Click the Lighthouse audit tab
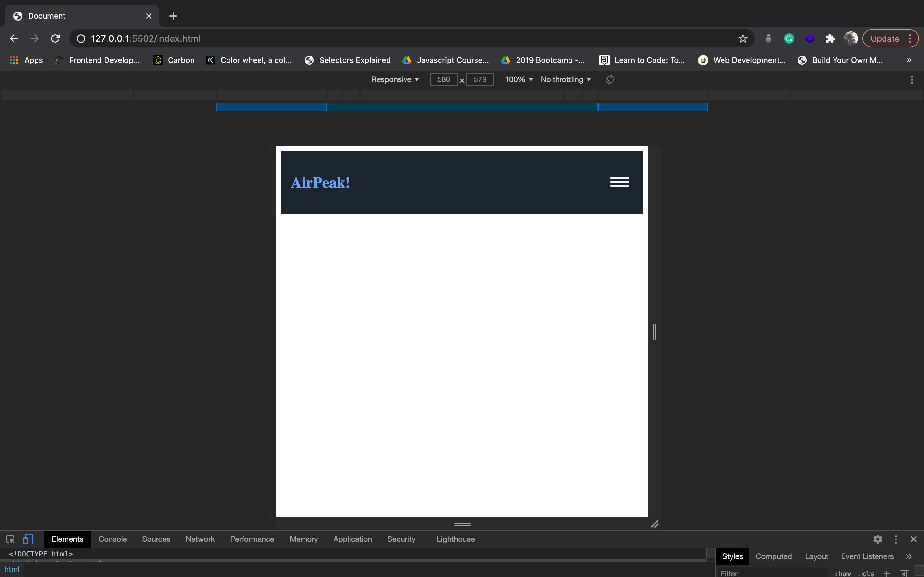Viewport: 924px width, 577px height. 455,539
